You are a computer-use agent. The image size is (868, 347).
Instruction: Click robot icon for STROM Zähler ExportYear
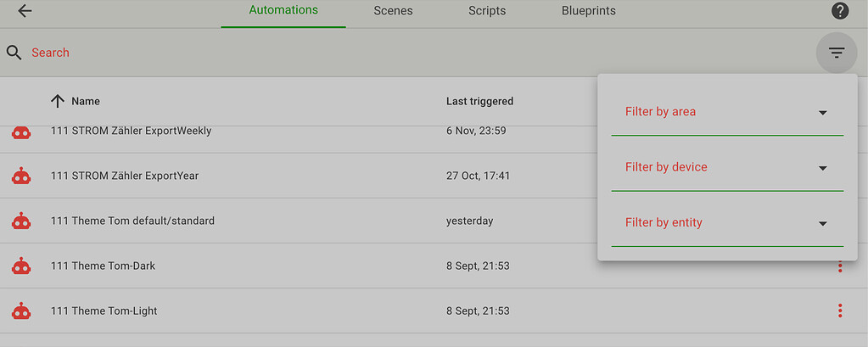click(21, 176)
